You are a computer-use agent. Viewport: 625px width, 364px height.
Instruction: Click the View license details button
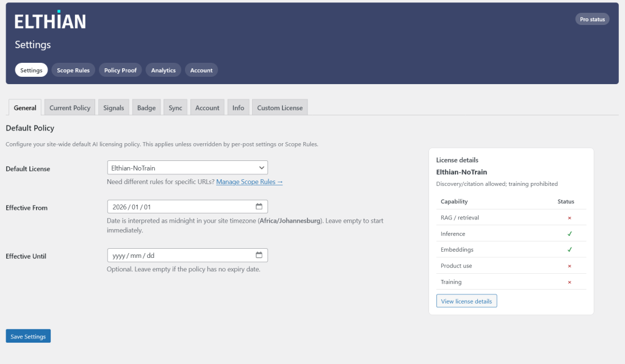click(466, 301)
